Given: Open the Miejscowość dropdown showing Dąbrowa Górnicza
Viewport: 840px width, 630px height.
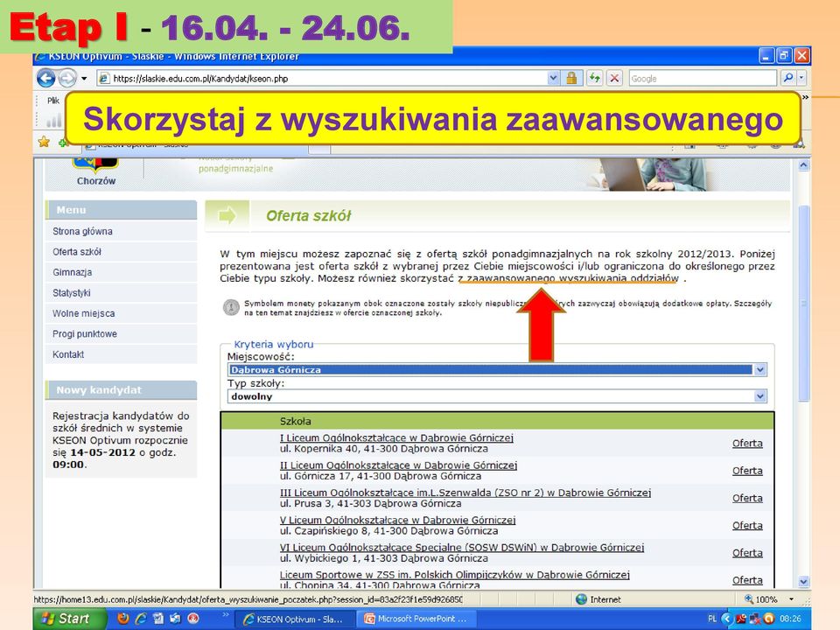Looking at the screenshot, I should click(x=497, y=369).
